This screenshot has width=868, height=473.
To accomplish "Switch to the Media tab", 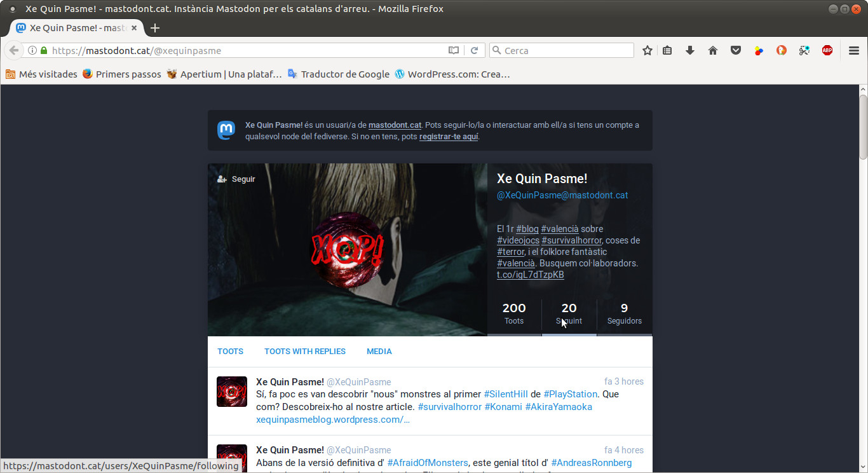I will click(379, 352).
